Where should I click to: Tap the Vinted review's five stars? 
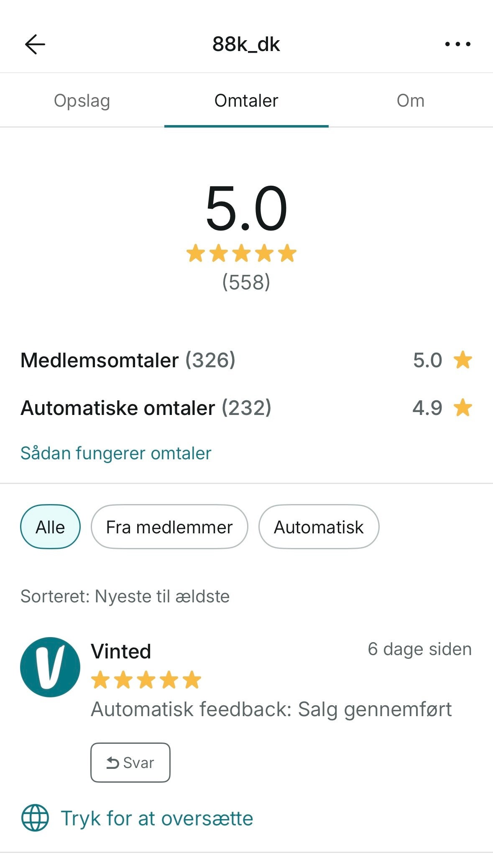click(x=146, y=680)
